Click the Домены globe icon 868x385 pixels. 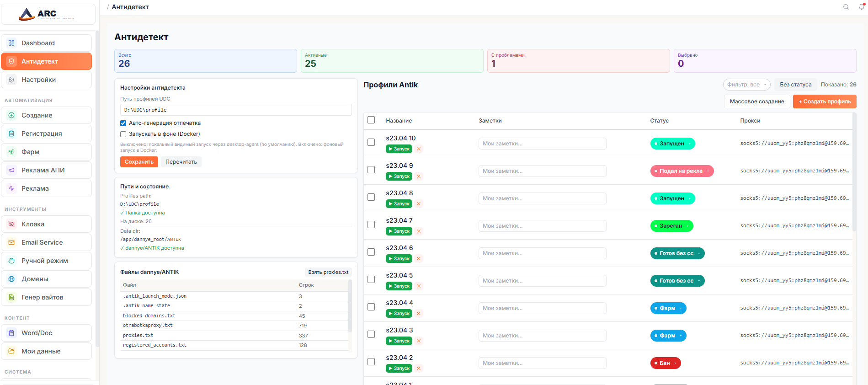(11, 279)
